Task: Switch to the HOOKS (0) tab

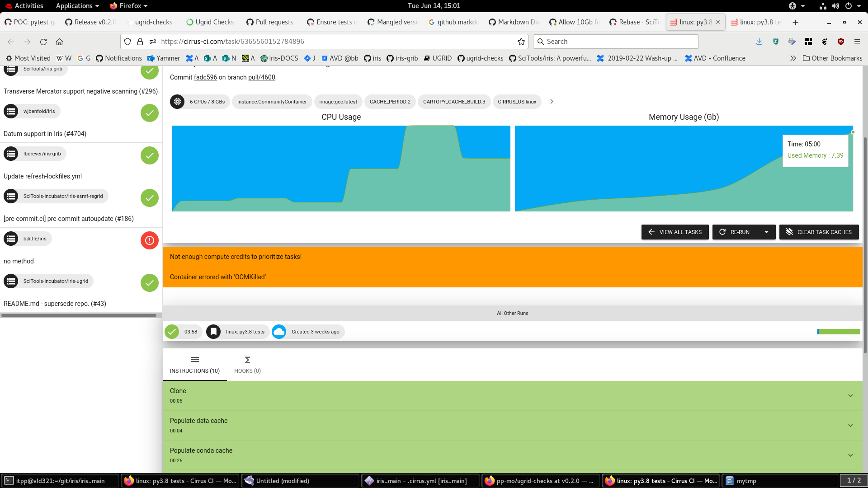Action: 247,365
